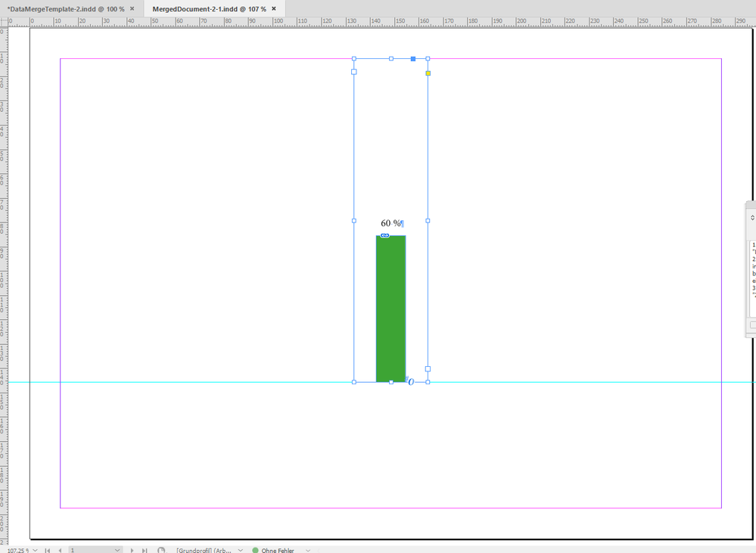Click the previous page arrow icon
The width and height of the screenshot is (756, 553).
point(61,550)
